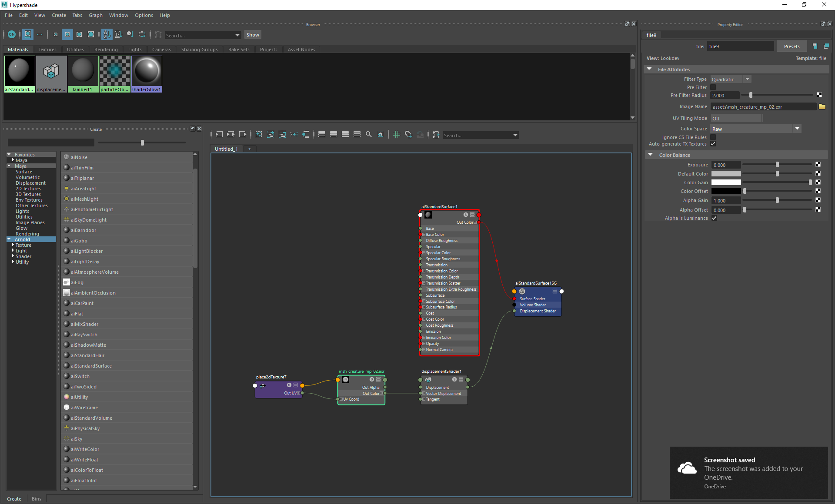Clear the node editor graph
Screen dimensions: 835x504
pos(259,135)
